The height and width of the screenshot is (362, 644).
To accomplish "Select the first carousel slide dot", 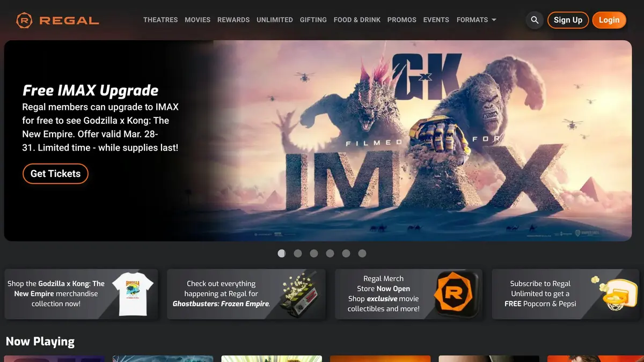I will [x=281, y=253].
